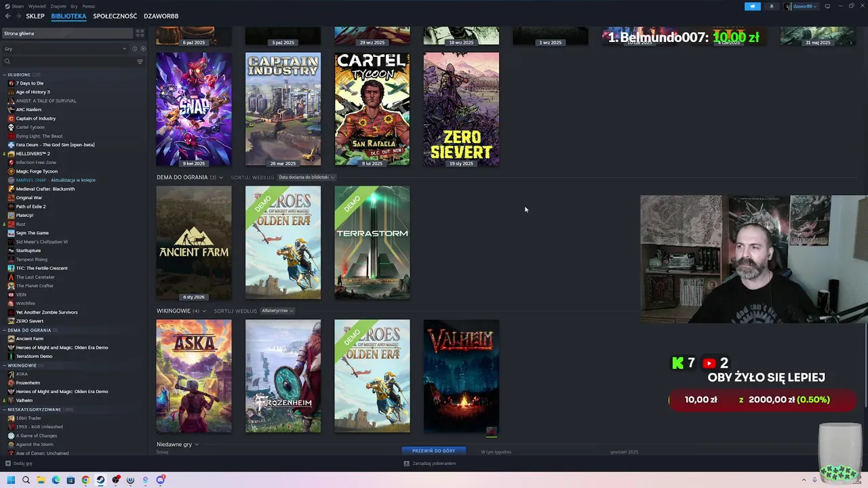
Task: Open Discord from the taskbar
Action: [x=161, y=480]
